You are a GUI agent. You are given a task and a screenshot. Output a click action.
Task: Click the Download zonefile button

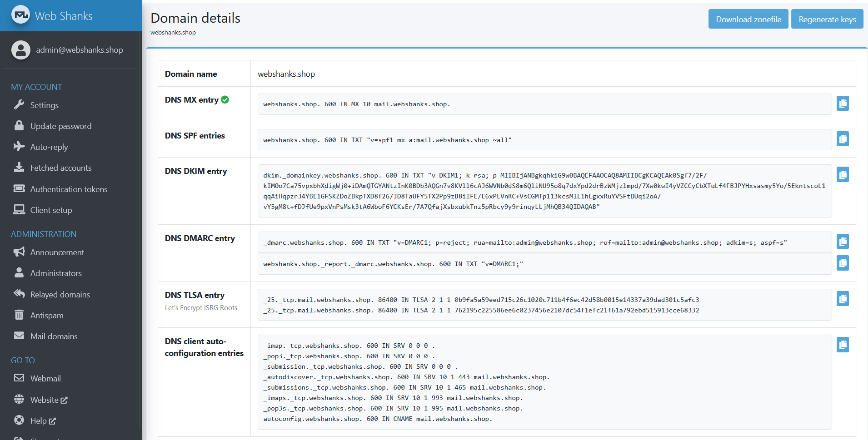748,19
